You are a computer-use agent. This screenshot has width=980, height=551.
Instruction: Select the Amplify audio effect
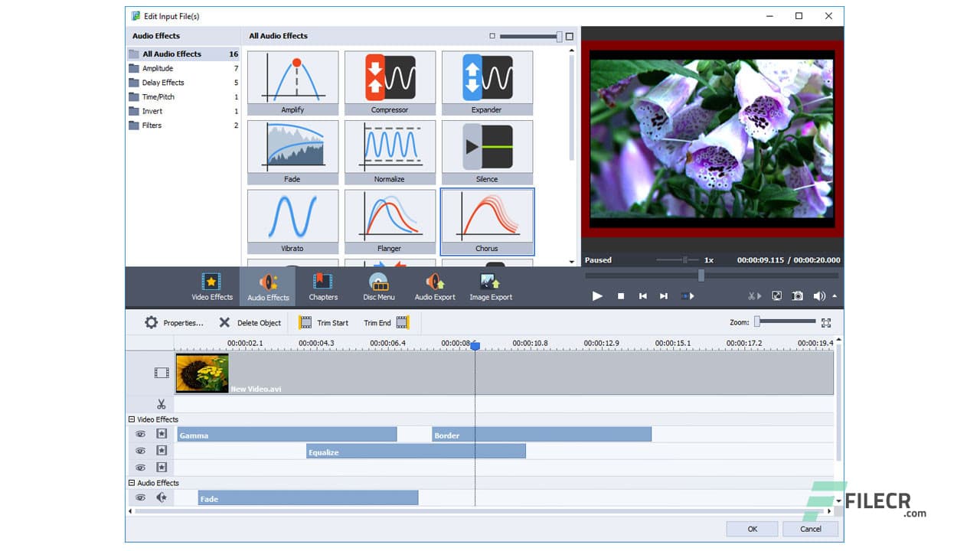point(292,80)
